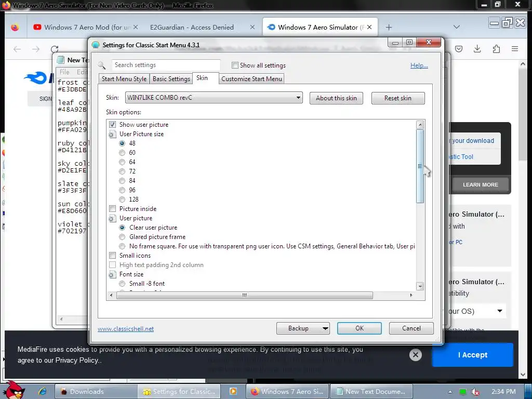Viewport: 532px width, 399px height.
Task: Toggle Show all settings checkbox
Action: click(x=235, y=65)
